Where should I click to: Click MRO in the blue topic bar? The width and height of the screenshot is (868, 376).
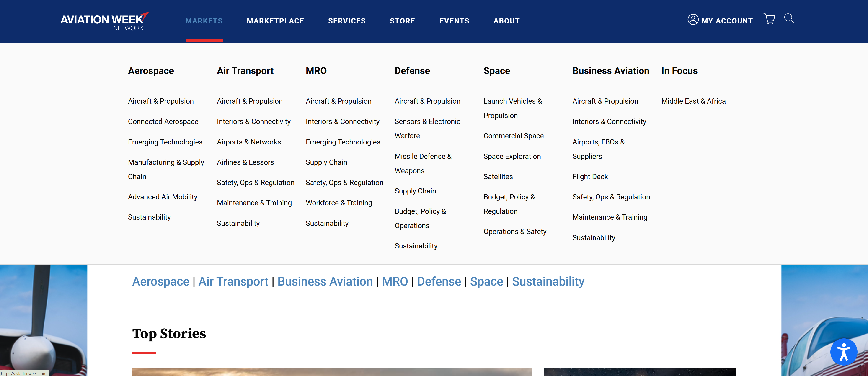point(395,282)
